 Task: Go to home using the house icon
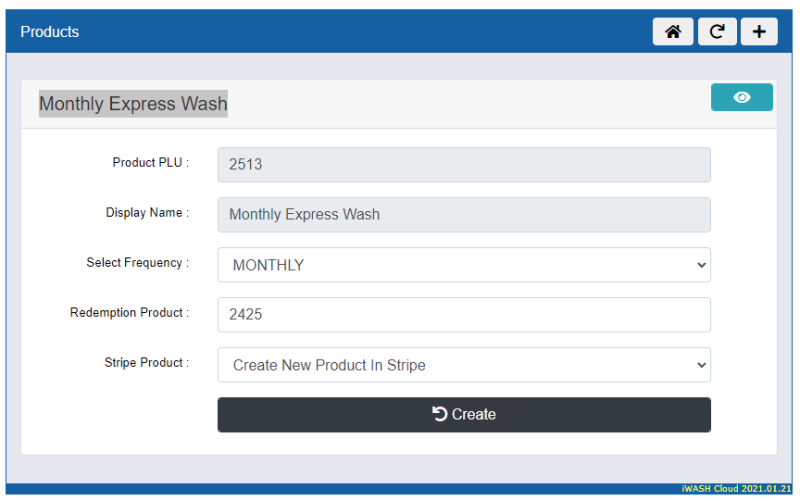tap(673, 32)
